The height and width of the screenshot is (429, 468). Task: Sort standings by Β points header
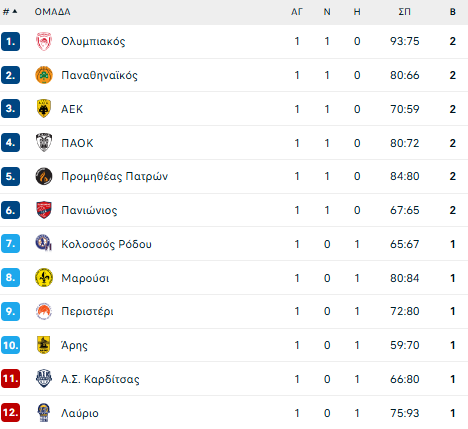452,12
